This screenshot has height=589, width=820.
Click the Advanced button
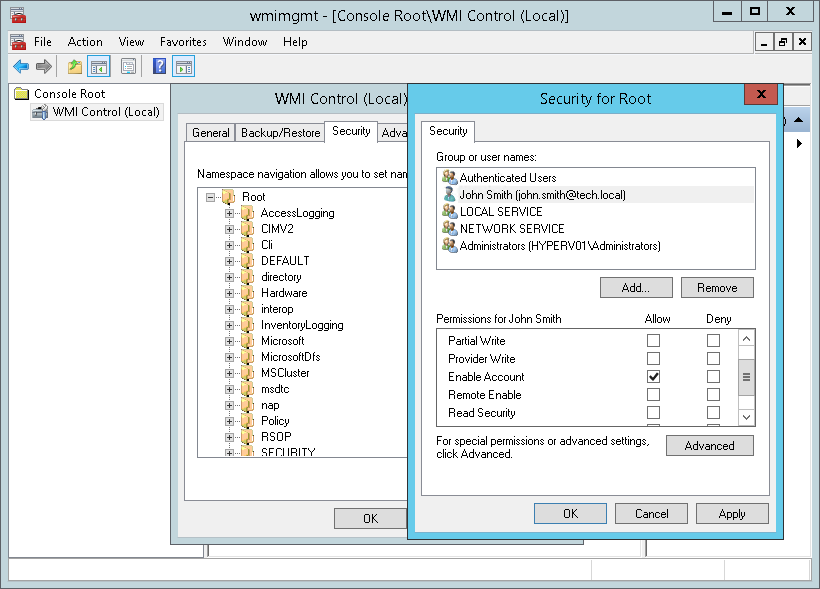pos(709,445)
